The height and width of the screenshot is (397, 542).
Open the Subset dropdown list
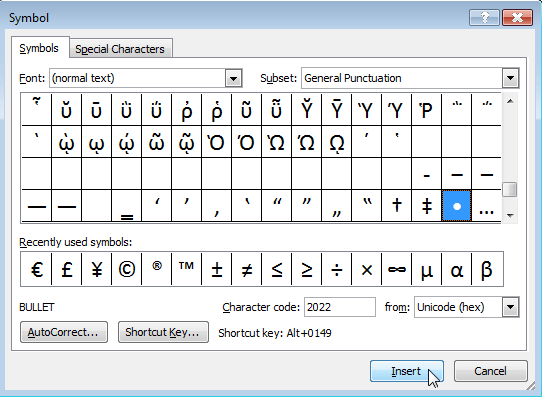point(511,78)
